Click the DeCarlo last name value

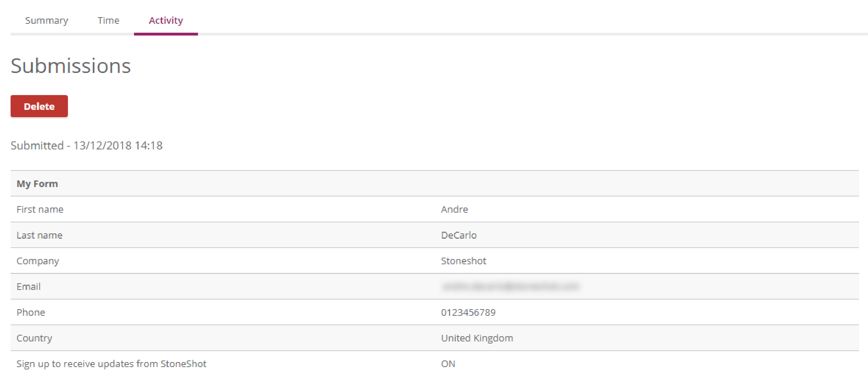coord(459,235)
